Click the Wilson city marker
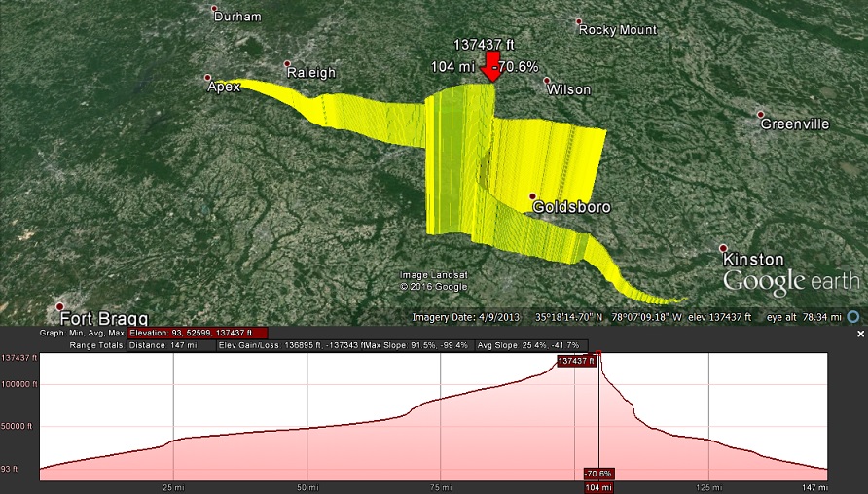Screen dimensions: 868x494 click(x=547, y=82)
